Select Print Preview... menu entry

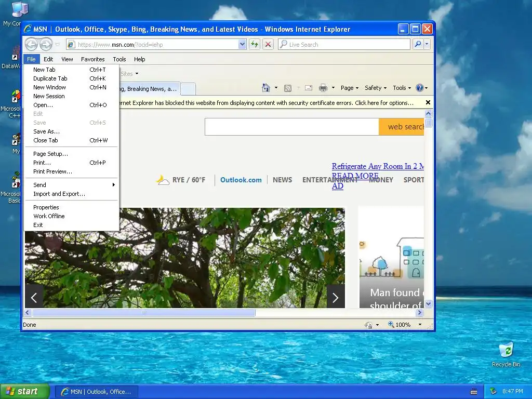tap(72, 171)
